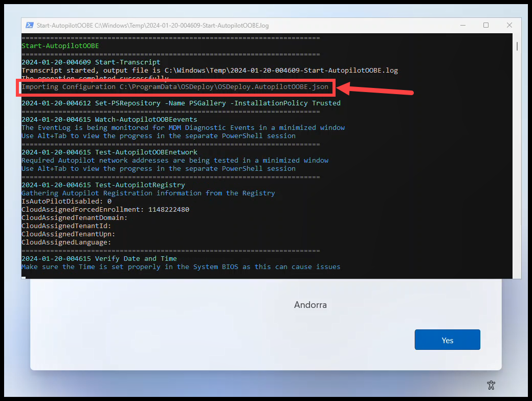Minimize the log viewer window
Screen dimensions: 532x401
(463, 25)
